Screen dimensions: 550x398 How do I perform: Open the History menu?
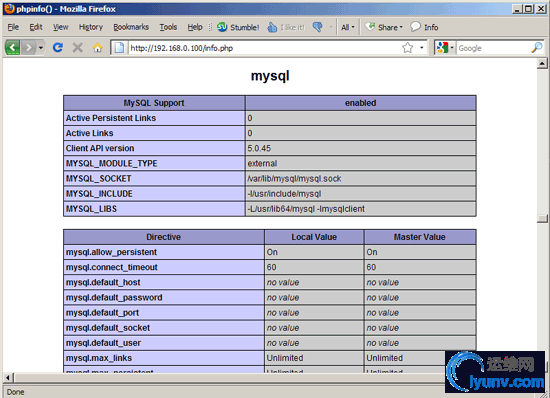tap(90, 27)
